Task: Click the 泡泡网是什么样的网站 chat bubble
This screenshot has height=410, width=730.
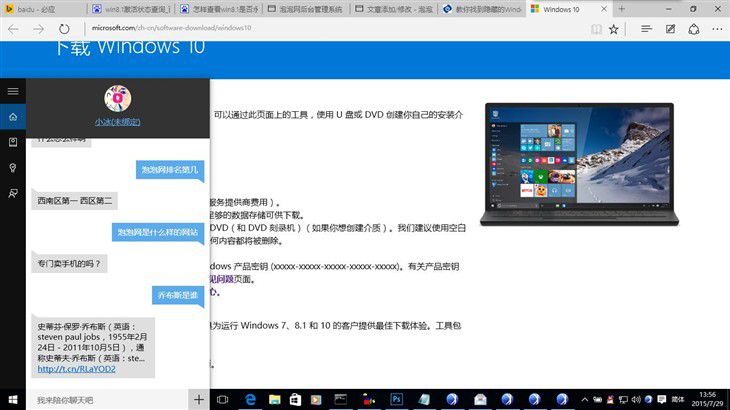Action: tap(158, 232)
